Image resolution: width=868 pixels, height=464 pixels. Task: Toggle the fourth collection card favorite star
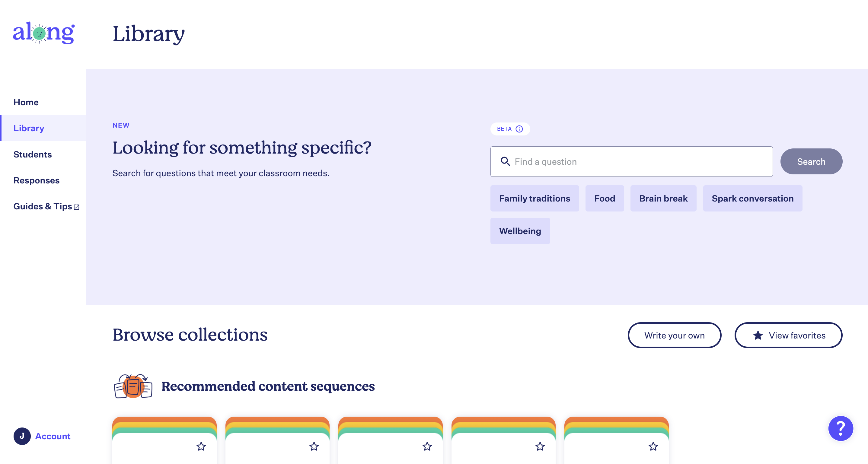coord(540,447)
